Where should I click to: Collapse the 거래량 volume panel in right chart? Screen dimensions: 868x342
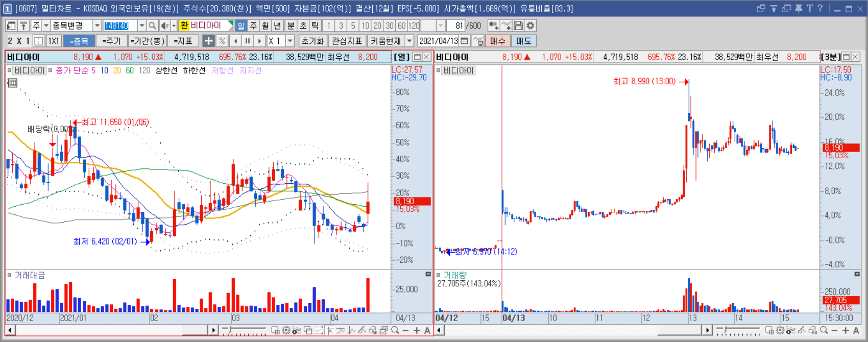click(857, 275)
